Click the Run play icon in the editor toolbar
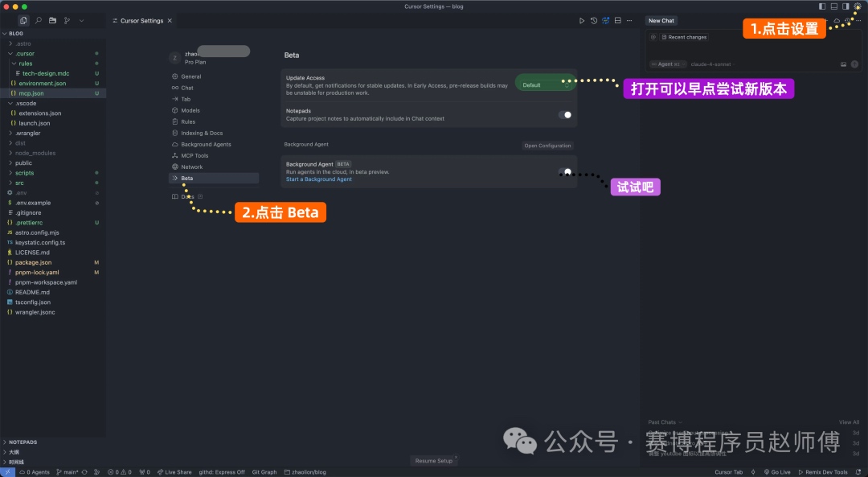This screenshot has height=477, width=868. pos(582,20)
